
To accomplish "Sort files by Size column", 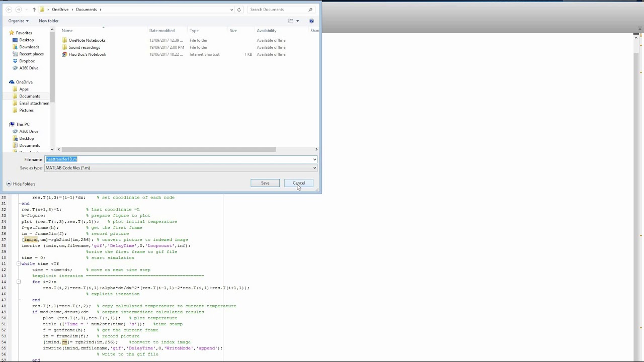I will 233,31.
